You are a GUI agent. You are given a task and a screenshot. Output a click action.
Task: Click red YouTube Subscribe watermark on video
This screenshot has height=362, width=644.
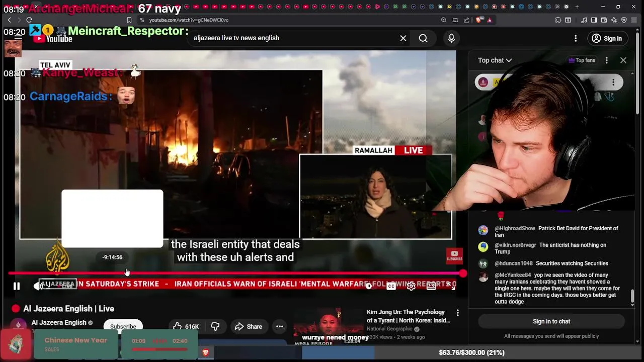coord(454,256)
